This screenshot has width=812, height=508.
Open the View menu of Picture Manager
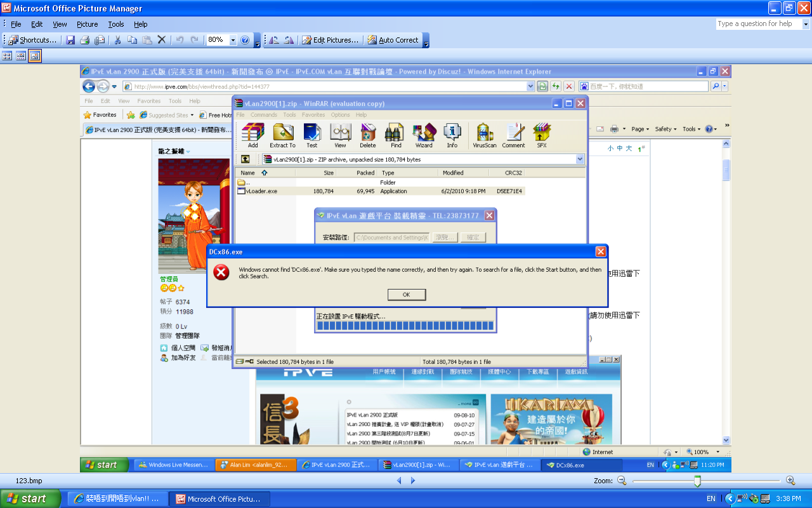60,24
